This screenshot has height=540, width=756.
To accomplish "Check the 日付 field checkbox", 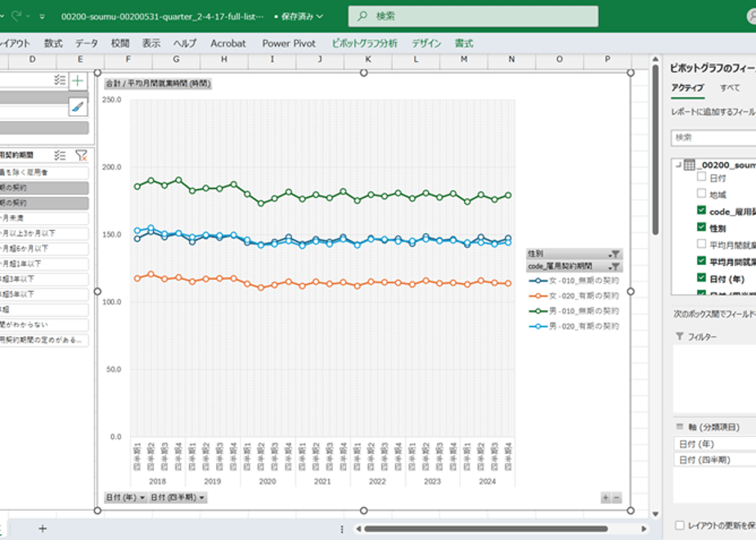I will click(701, 177).
